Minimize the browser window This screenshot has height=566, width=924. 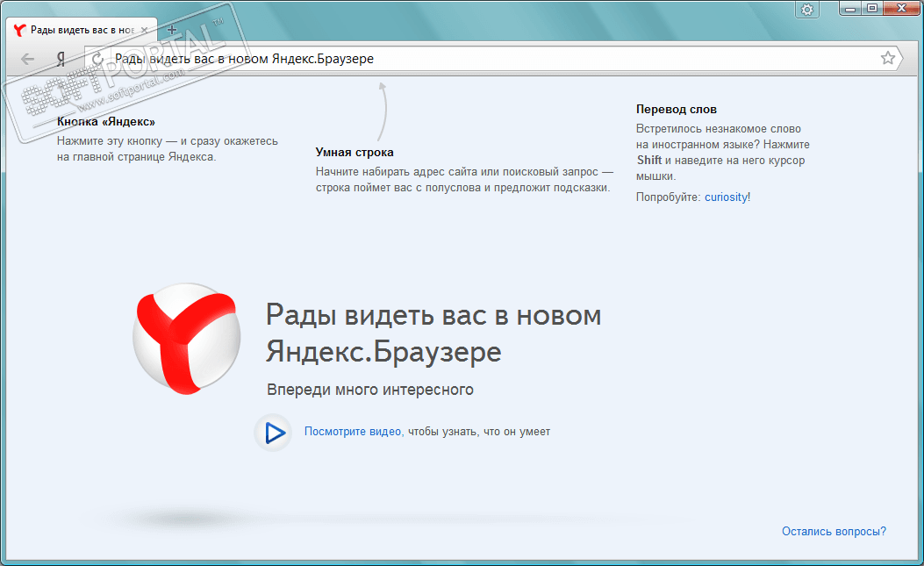[850, 8]
